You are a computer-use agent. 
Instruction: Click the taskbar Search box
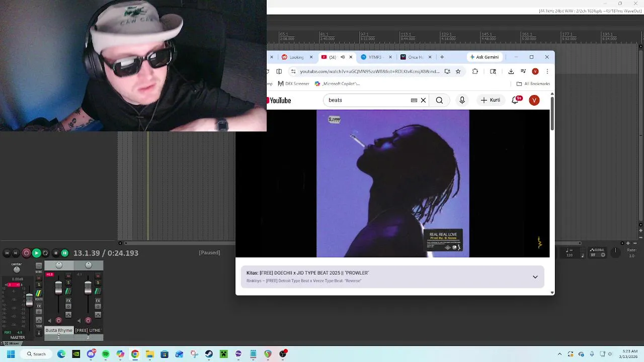[x=36, y=354]
